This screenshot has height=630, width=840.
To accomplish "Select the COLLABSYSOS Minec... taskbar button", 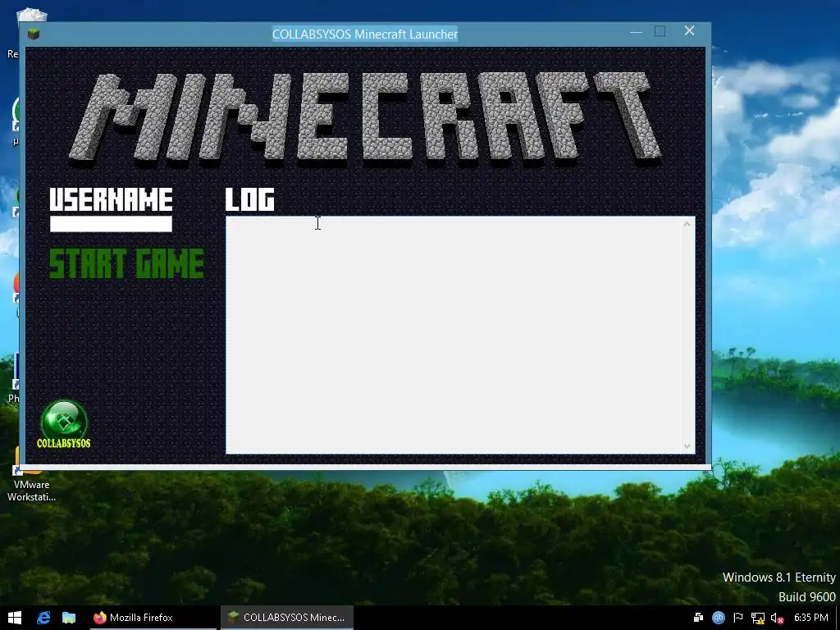I will (x=287, y=618).
